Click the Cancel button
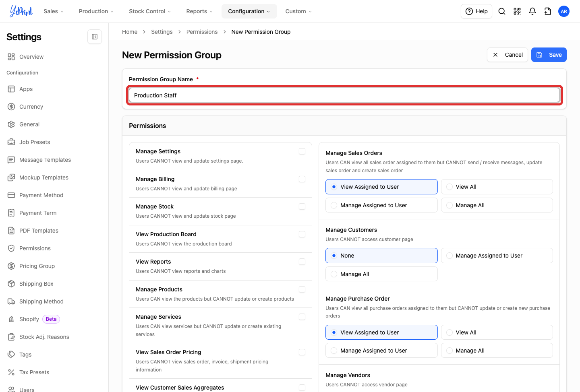Screen dimensions: 580x392 click(507, 55)
